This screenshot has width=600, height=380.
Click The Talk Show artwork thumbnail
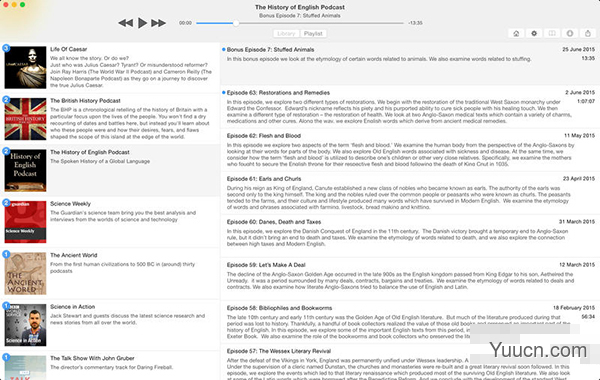[x=25, y=368]
